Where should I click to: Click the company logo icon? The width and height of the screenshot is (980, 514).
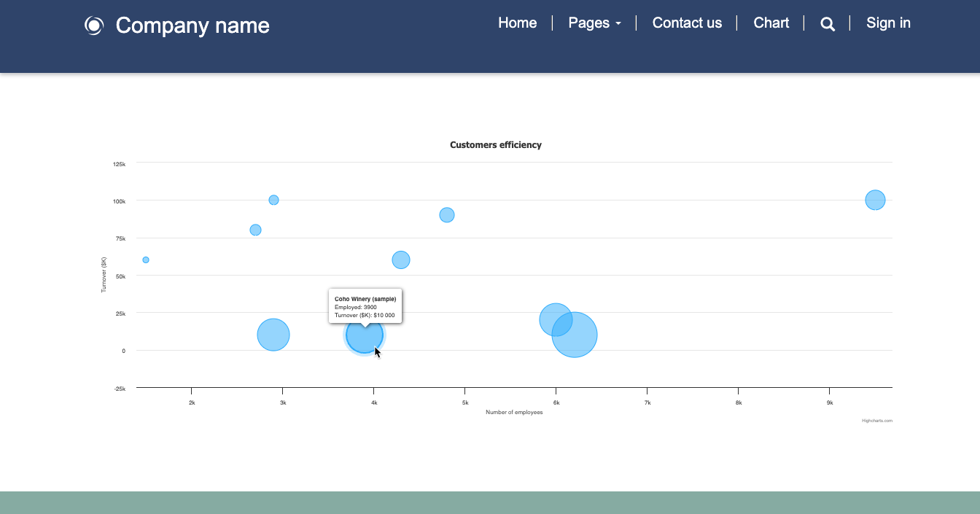pyautogui.click(x=94, y=26)
